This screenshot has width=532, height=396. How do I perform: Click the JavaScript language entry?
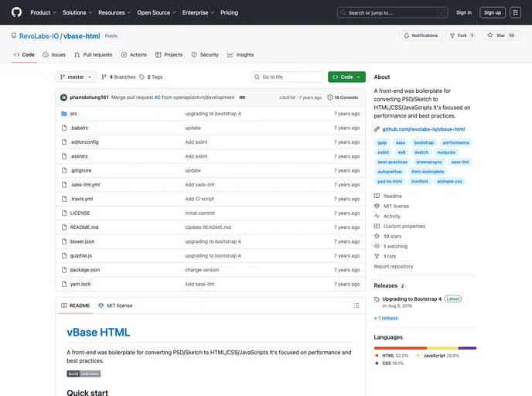tap(438, 356)
